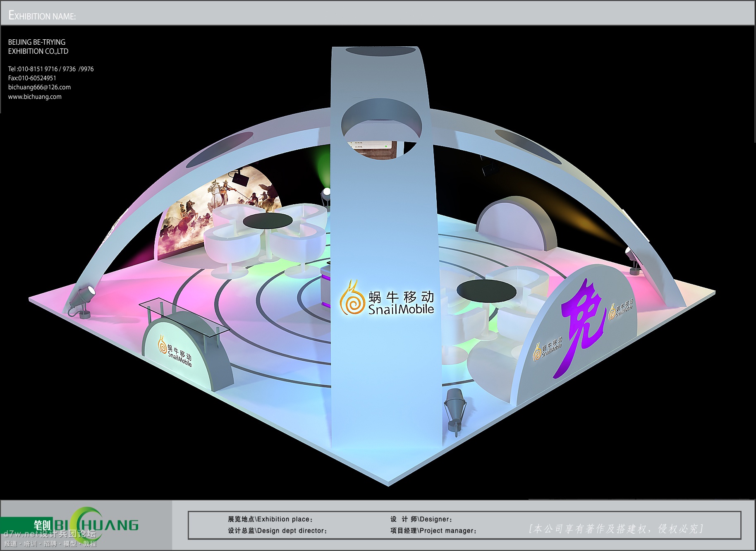Open the bichuang666@126.com email address

click(x=39, y=87)
